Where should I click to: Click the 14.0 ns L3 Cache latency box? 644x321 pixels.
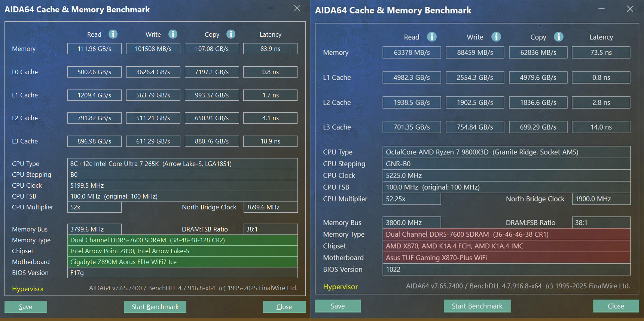[601, 127]
